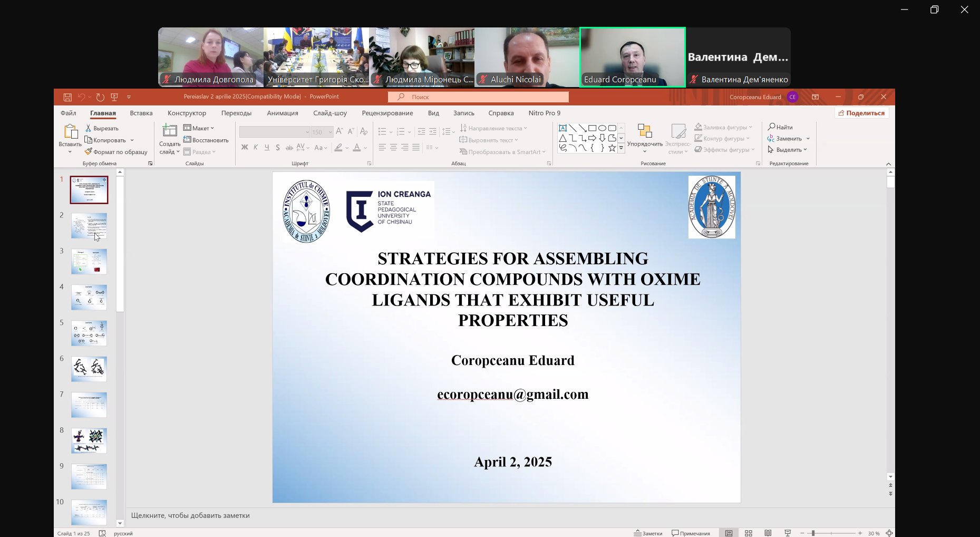This screenshot has height=537, width=980.
Task: Select slide 6 thumbnail
Action: (89, 369)
